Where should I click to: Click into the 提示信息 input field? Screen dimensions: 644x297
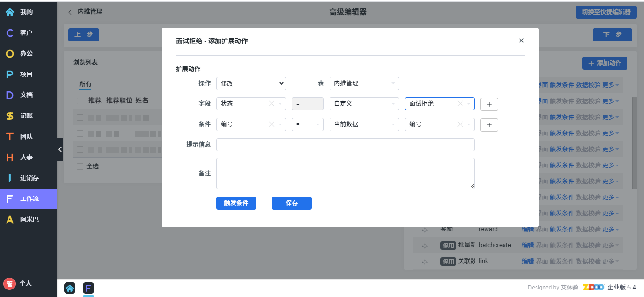345,145
